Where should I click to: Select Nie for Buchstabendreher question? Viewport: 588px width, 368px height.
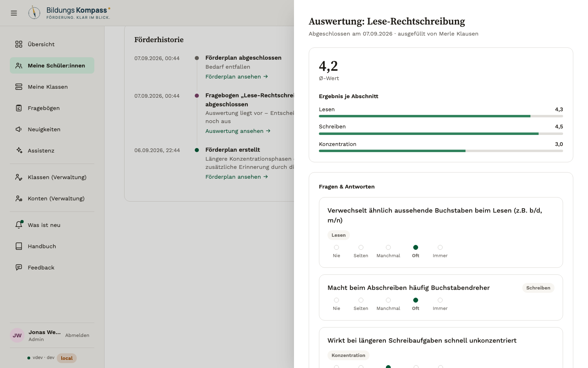(x=336, y=300)
